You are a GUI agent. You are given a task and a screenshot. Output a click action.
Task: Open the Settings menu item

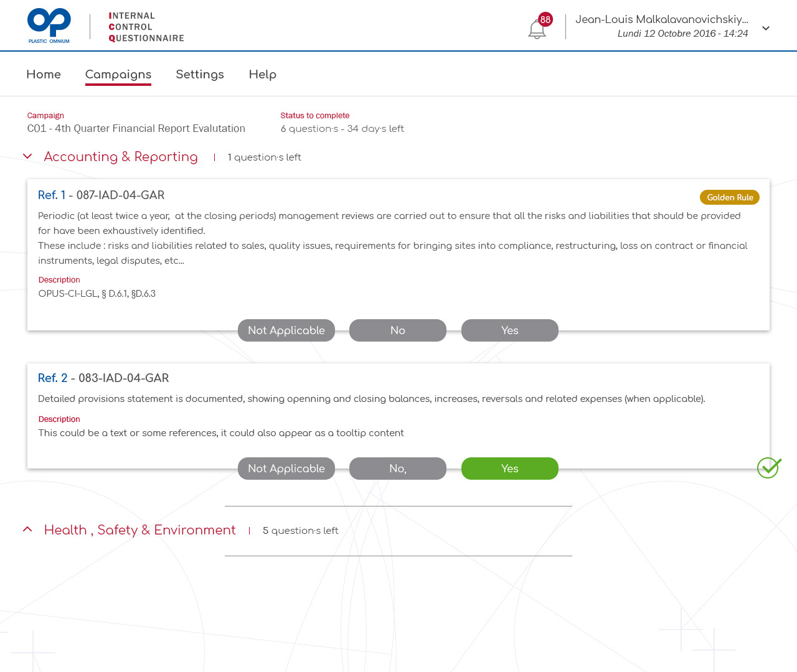click(200, 74)
